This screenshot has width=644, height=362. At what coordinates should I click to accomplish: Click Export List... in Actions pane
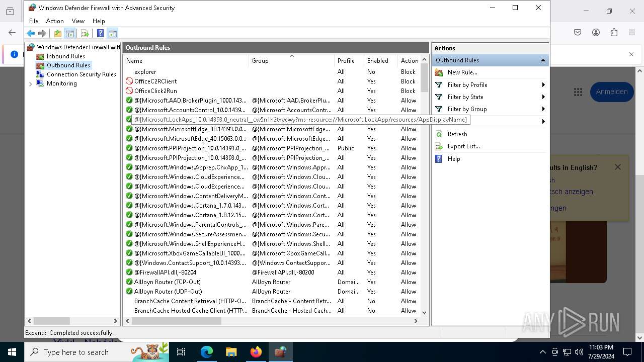(463, 146)
